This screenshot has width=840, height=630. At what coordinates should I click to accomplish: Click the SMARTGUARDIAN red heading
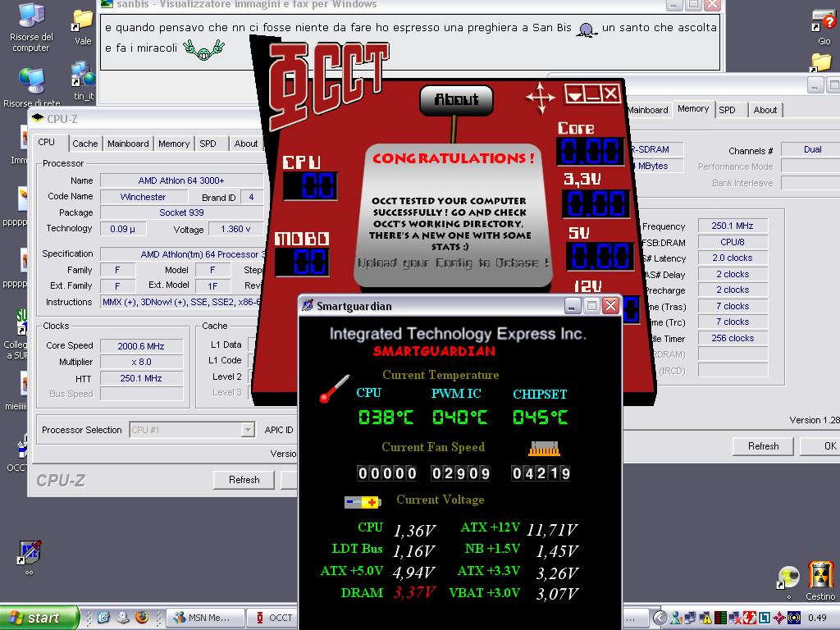434,351
